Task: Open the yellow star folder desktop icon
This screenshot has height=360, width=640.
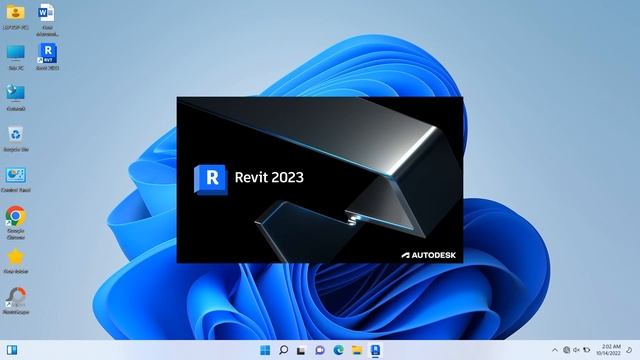Action: (x=16, y=260)
